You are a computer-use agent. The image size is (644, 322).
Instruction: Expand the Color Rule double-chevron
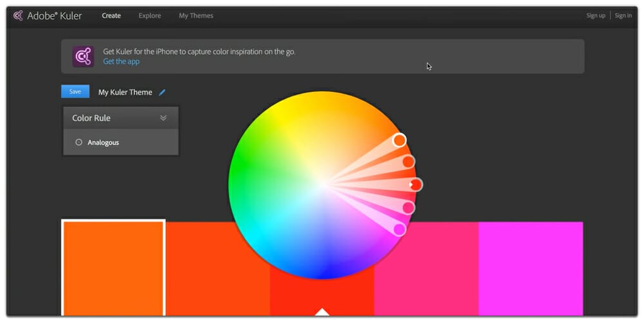pyautogui.click(x=163, y=118)
